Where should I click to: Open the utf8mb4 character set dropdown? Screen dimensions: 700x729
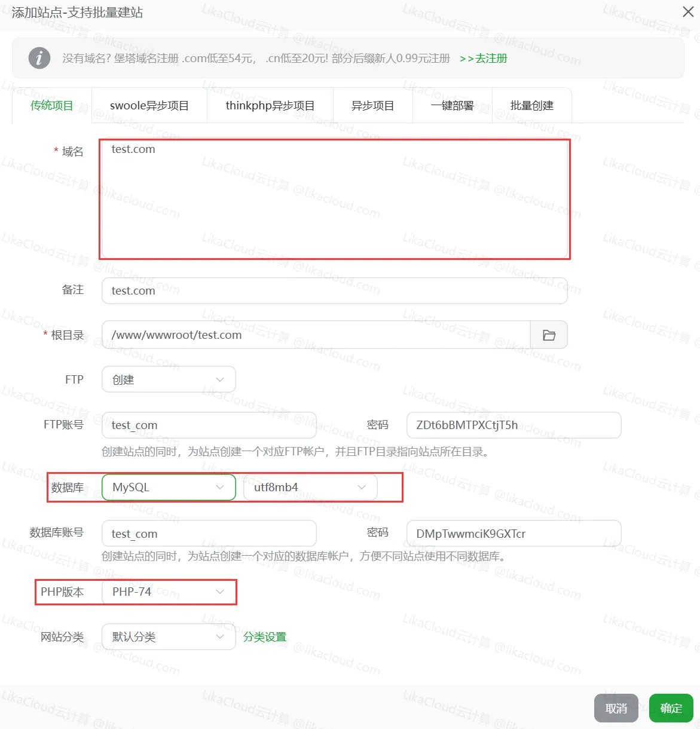tap(309, 487)
